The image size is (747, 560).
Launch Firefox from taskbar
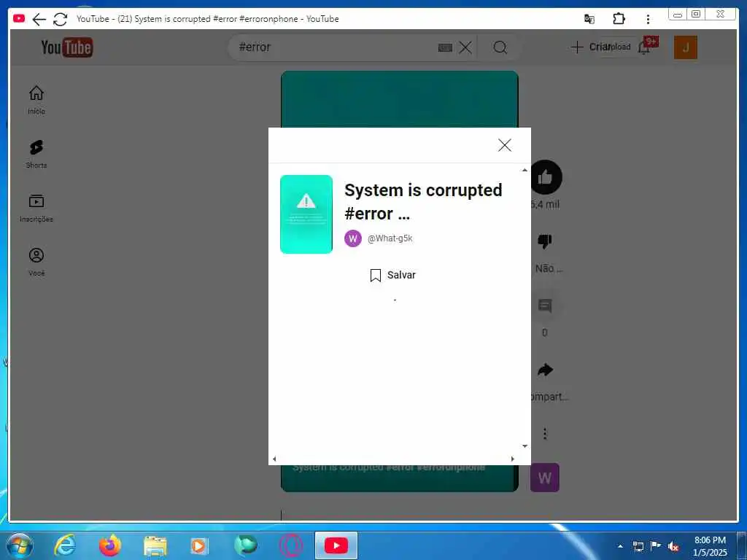click(110, 545)
